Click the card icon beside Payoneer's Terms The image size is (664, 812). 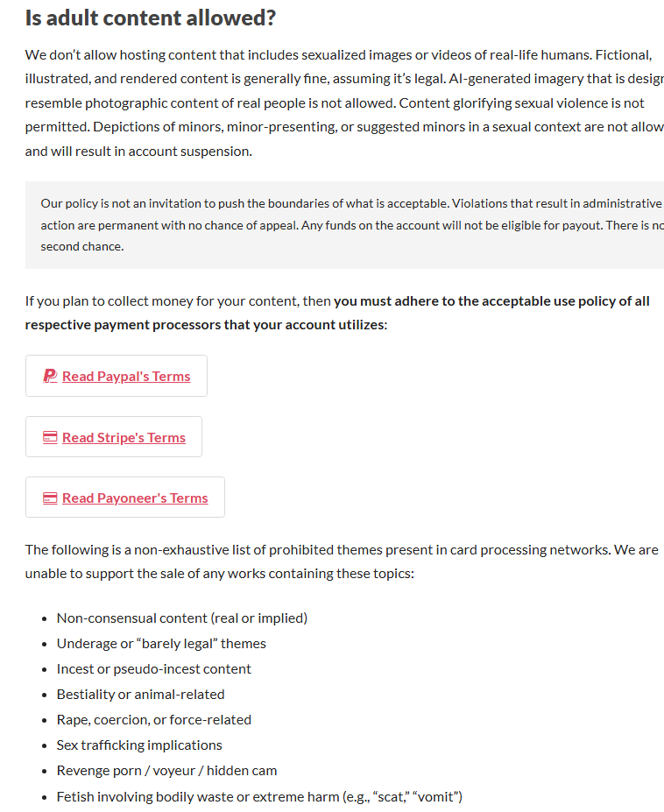(50, 498)
